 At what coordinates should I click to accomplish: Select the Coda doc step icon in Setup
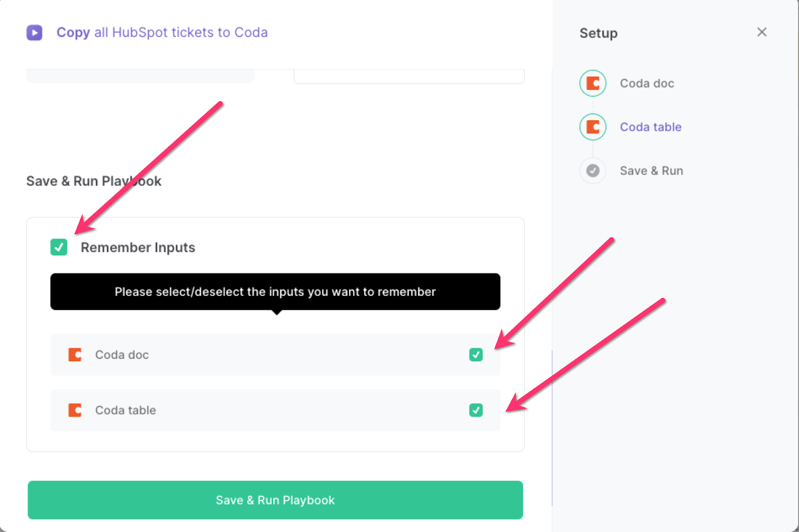pyautogui.click(x=593, y=83)
